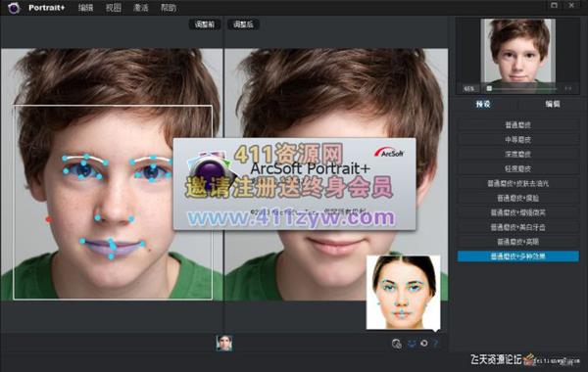Switch to the 编辑 tab in right panel
Screen dimensions: 588x372
coord(553,104)
